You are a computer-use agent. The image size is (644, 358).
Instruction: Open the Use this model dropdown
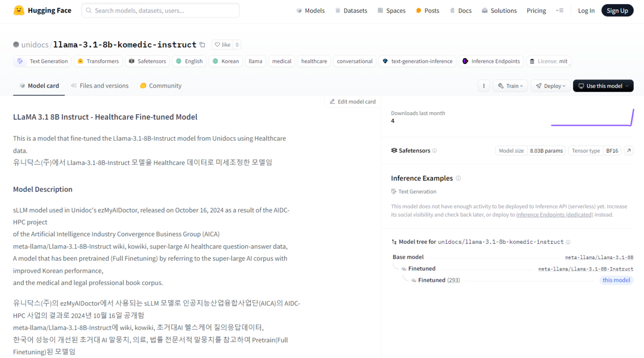(x=603, y=85)
